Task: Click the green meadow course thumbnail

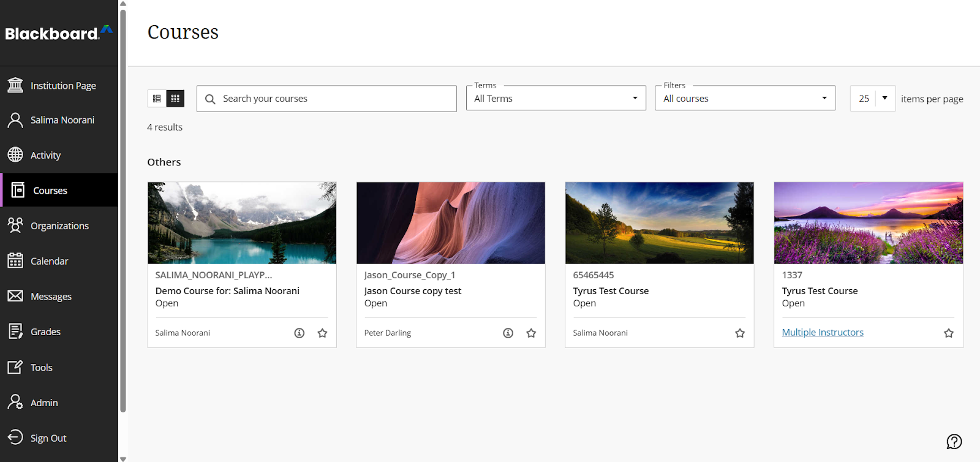Action: coord(660,223)
